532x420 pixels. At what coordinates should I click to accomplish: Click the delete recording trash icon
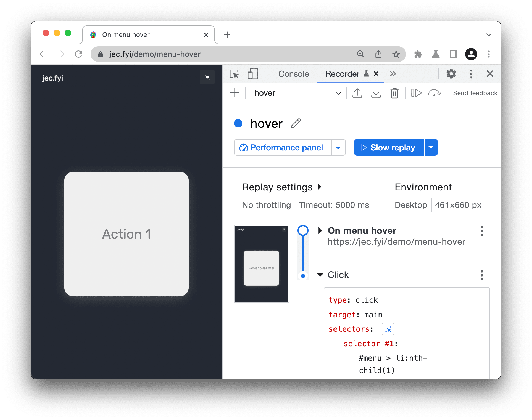tap(394, 93)
